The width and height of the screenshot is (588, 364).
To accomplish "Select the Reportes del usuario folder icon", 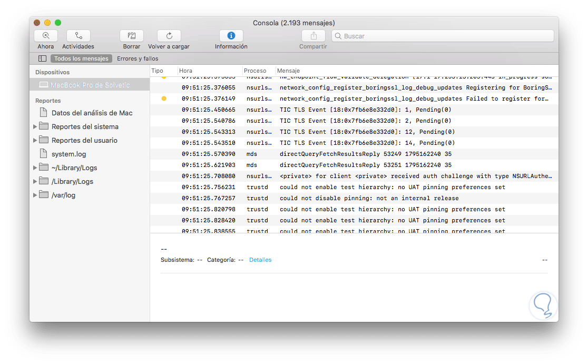I will [44, 140].
